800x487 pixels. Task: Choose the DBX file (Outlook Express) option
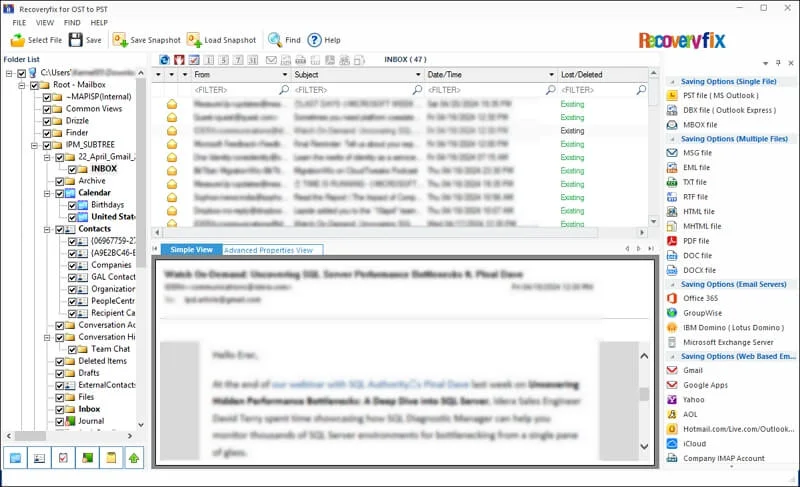coord(729,110)
